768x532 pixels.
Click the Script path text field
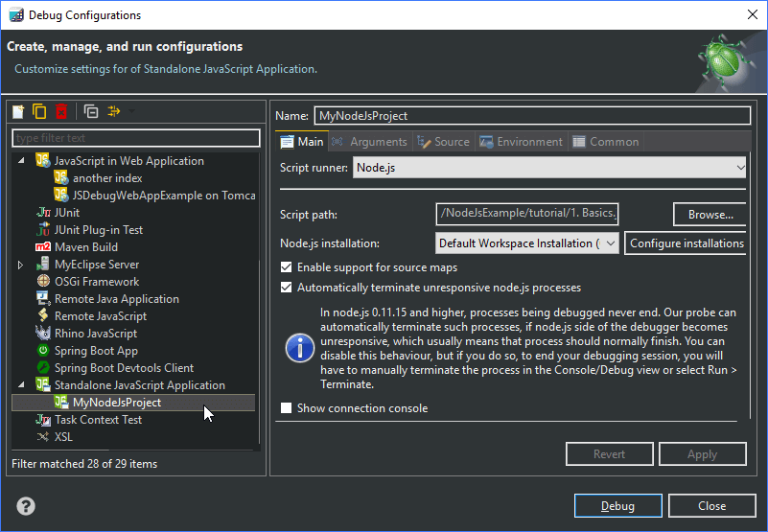click(x=527, y=214)
